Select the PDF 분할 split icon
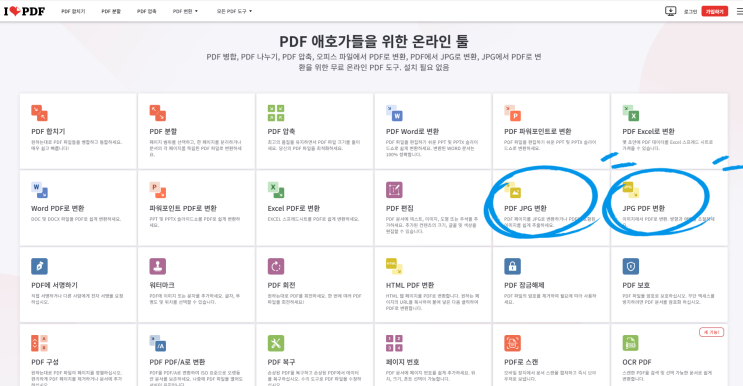 click(x=157, y=113)
